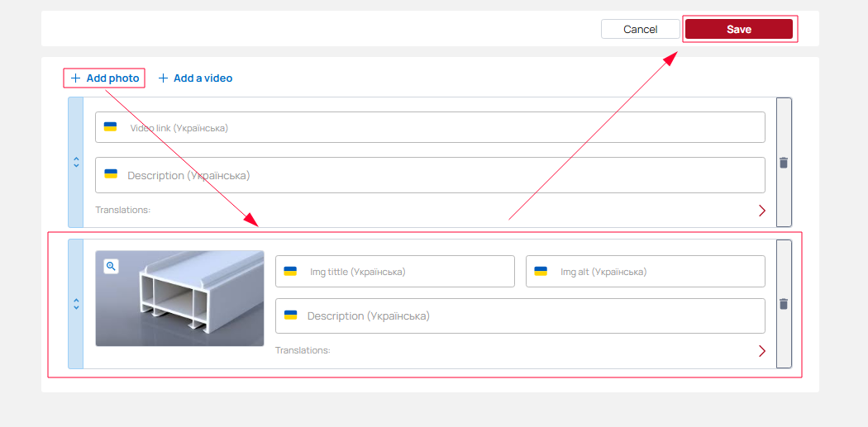Image resolution: width=868 pixels, height=427 pixels.
Task: Click the flag in photo block Description field
Action: [x=291, y=315]
